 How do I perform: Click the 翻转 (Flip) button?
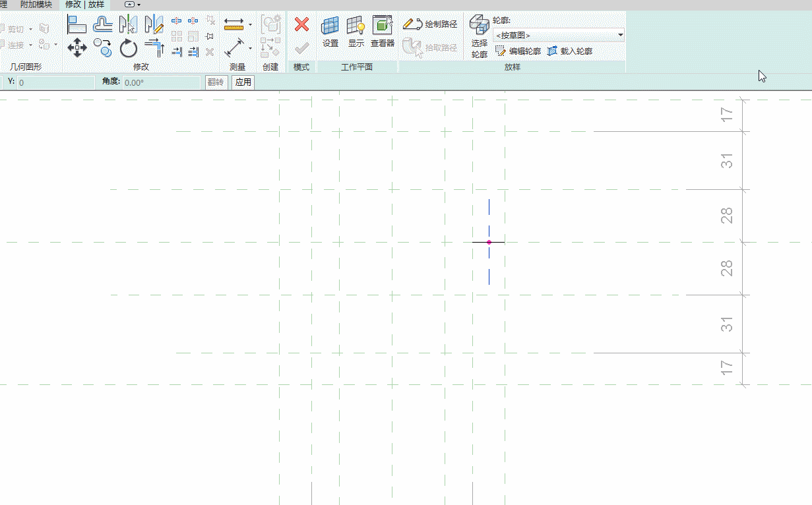click(216, 82)
